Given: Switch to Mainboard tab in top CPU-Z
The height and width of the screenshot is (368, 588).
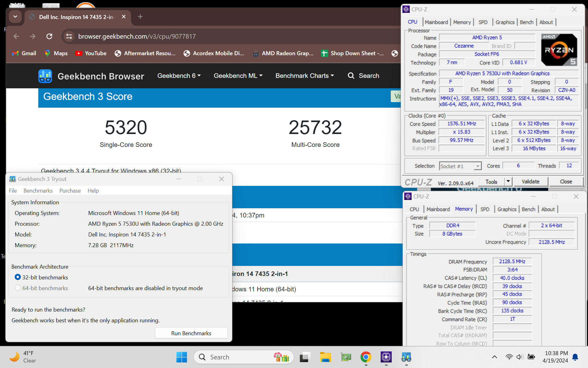Looking at the screenshot, I should [x=436, y=22].
